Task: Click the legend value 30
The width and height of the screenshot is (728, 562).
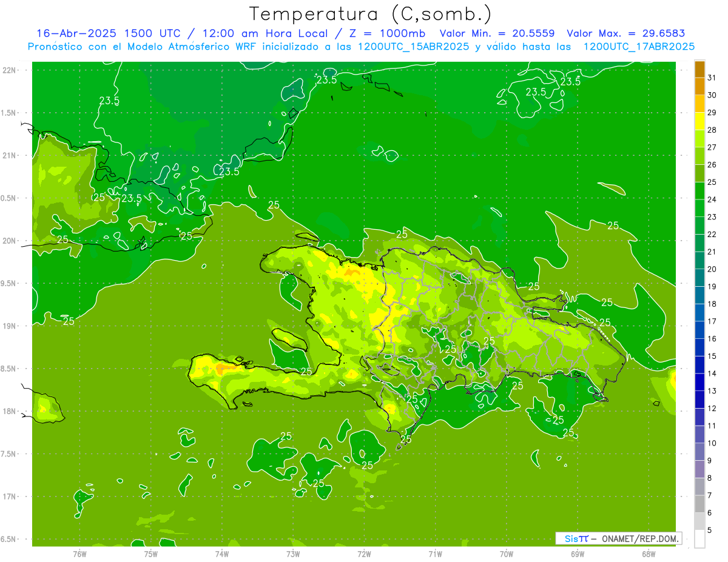Action: click(x=712, y=95)
